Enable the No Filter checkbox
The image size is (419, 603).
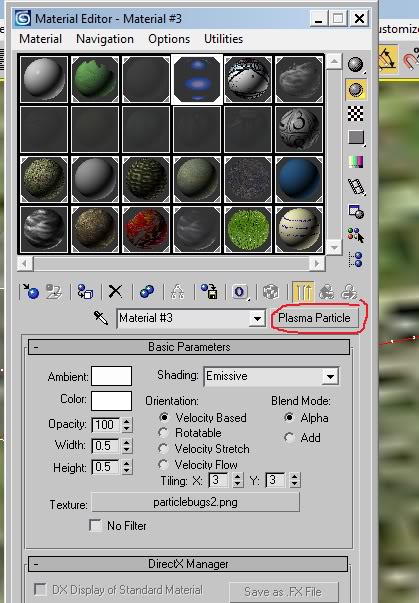pyautogui.click(x=95, y=525)
